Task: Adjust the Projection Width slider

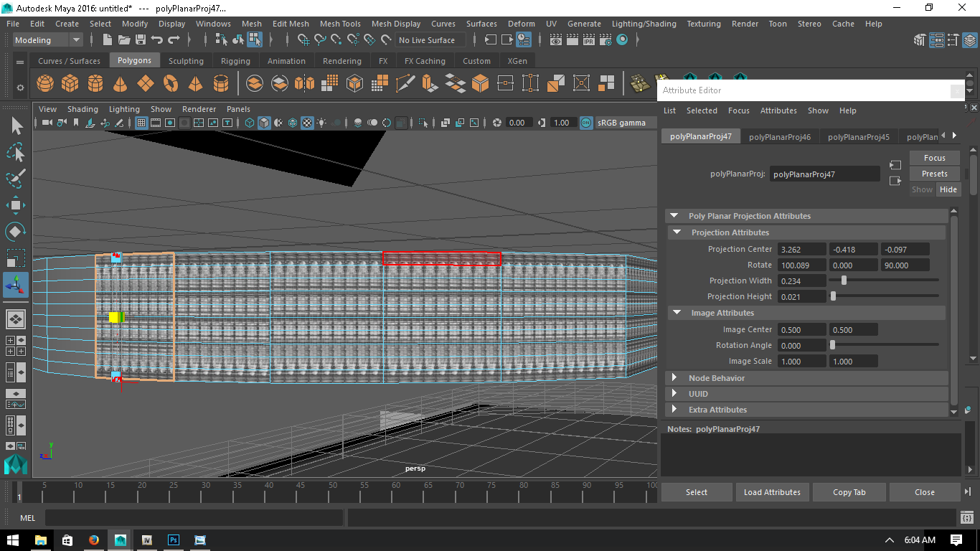Action: pos(844,281)
